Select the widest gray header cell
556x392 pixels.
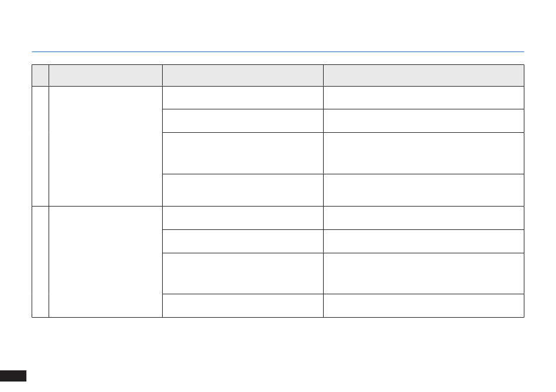424,75
